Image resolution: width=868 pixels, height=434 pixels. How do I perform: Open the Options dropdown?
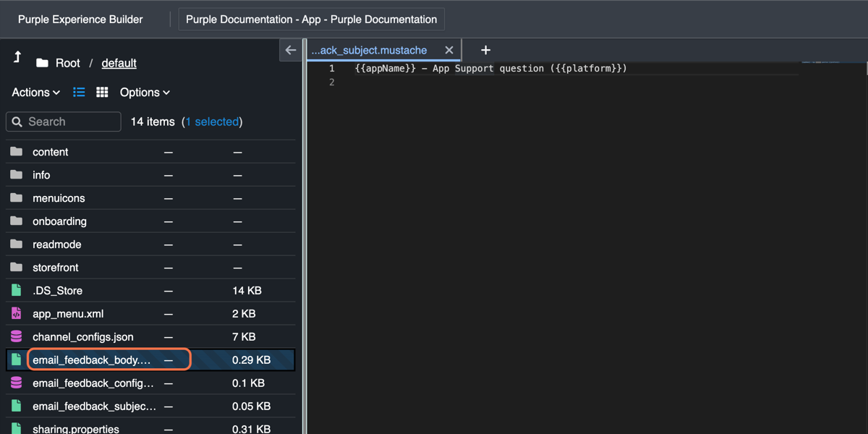145,92
